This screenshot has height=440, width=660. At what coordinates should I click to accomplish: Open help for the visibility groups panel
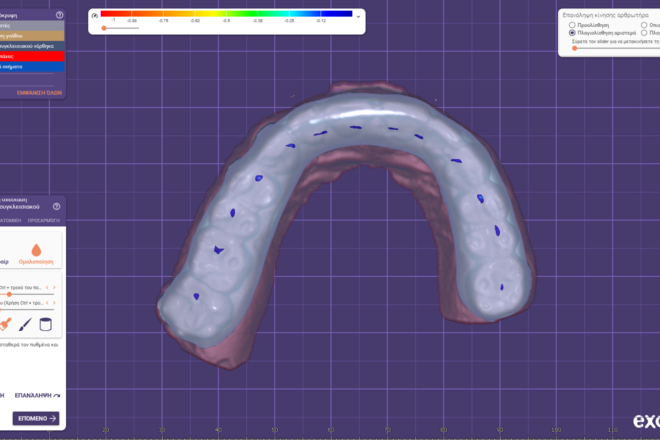pyautogui.click(x=59, y=15)
